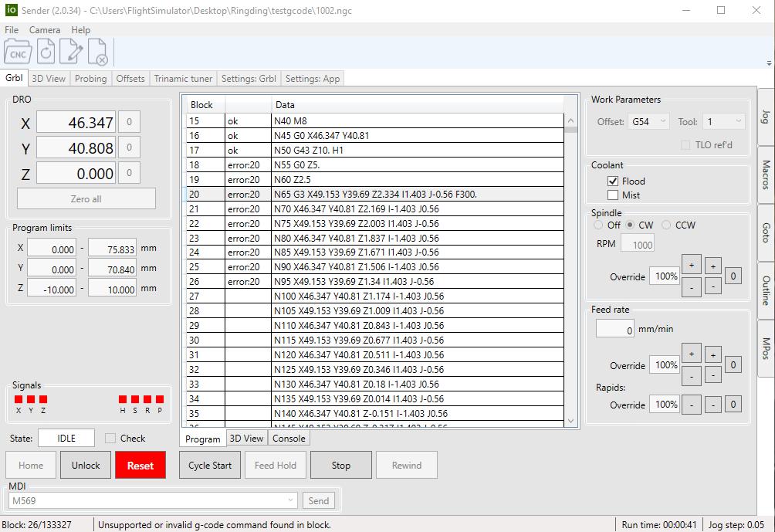Reset spindle override with its 0 button
The height and width of the screenshot is (532, 775).
click(733, 276)
